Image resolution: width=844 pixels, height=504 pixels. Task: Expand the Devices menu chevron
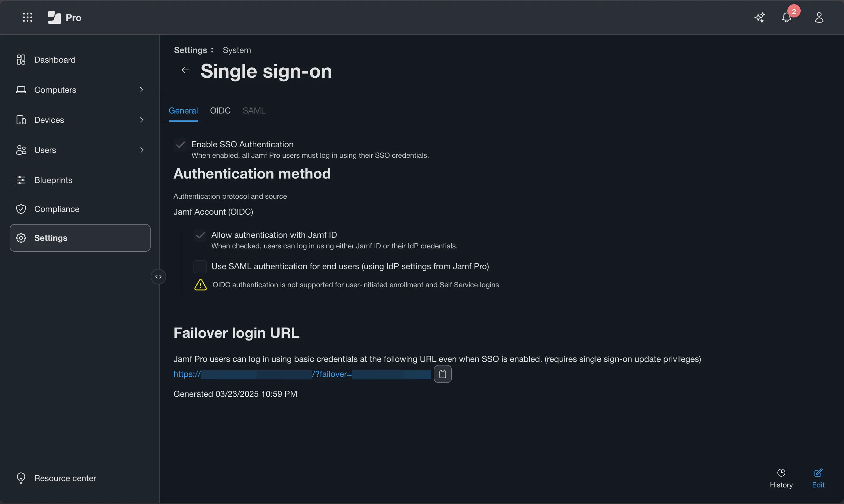pyautogui.click(x=142, y=120)
